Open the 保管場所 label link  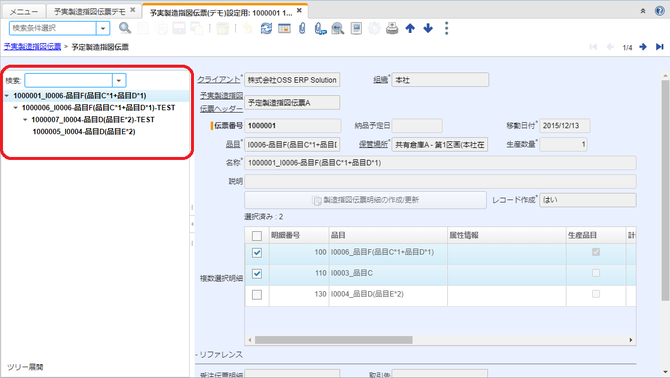point(373,144)
